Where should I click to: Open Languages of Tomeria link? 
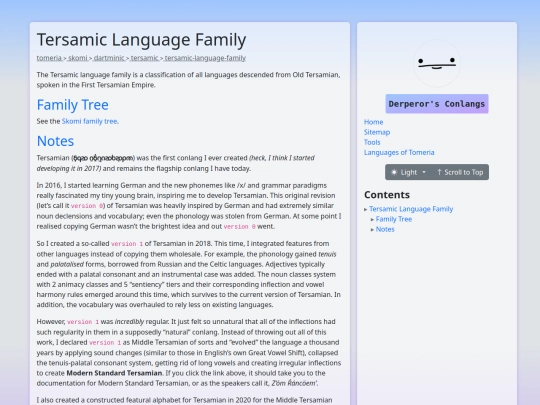tap(399, 152)
